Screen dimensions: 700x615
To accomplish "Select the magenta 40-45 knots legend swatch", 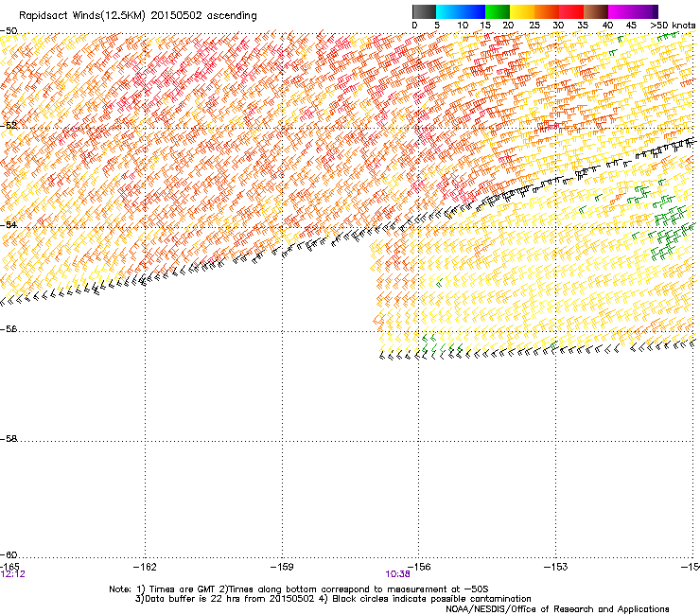I will pyautogui.click(x=621, y=11).
